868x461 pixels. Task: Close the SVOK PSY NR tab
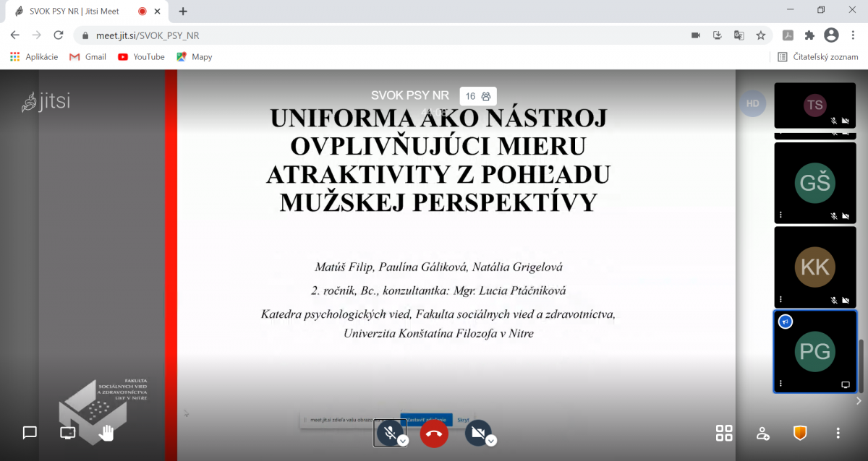[x=157, y=11]
